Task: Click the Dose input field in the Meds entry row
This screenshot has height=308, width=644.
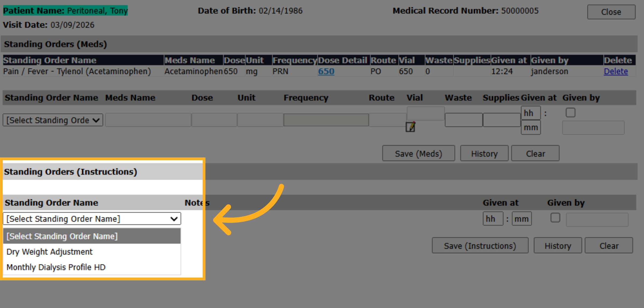Action: coord(214,120)
